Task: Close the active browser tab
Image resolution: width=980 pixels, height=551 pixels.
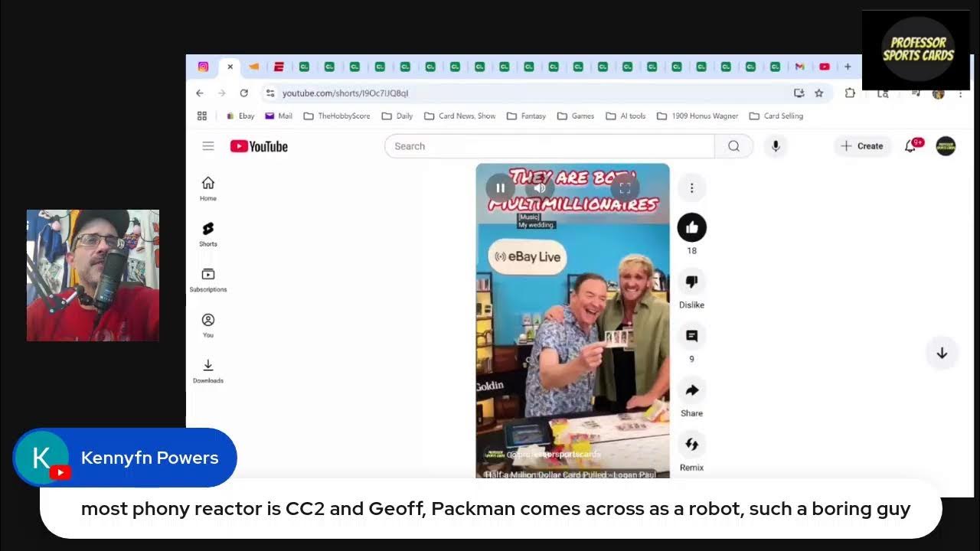Action: pyautogui.click(x=230, y=67)
